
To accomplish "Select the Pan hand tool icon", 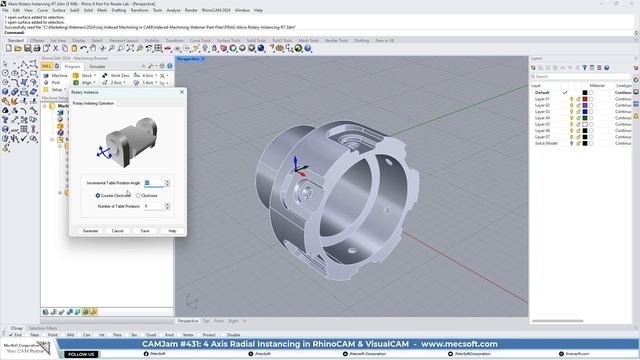I will pyautogui.click(x=93, y=48).
